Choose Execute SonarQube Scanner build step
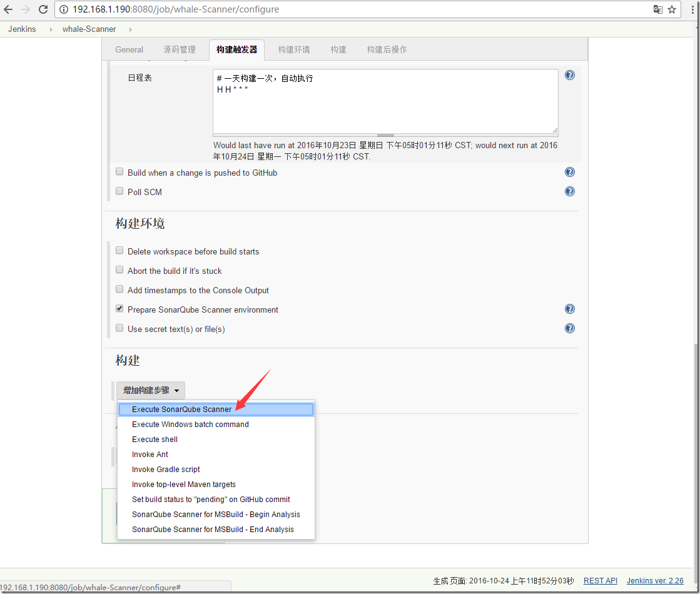Viewport: 700px width, 594px height. [x=216, y=410]
